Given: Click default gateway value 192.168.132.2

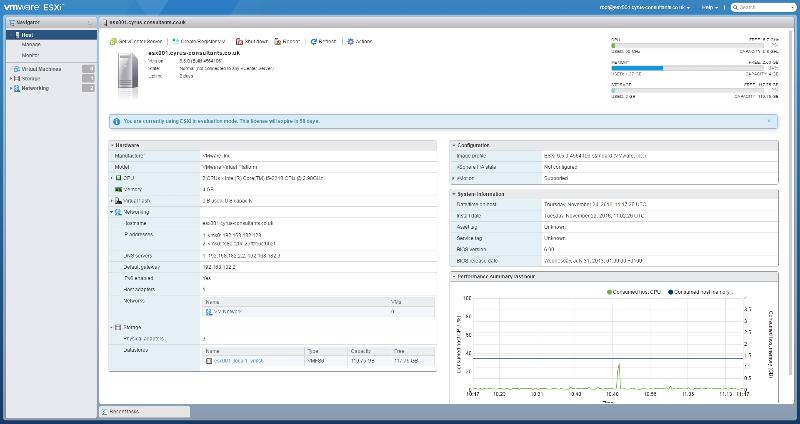Looking at the screenshot, I should 218,267.
